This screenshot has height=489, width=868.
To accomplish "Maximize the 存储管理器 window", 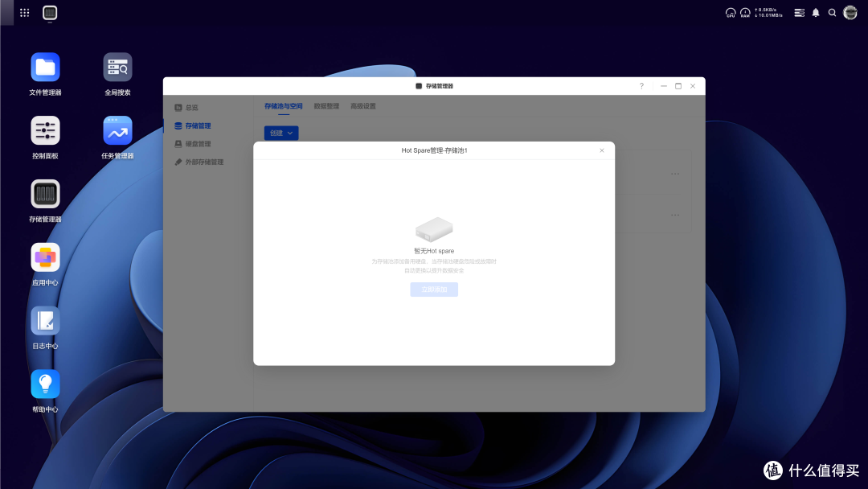I will [x=678, y=86].
